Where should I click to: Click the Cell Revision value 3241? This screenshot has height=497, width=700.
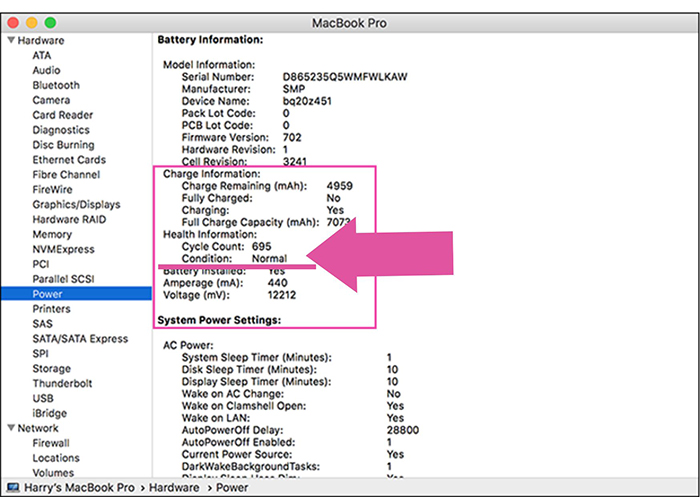tap(294, 162)
